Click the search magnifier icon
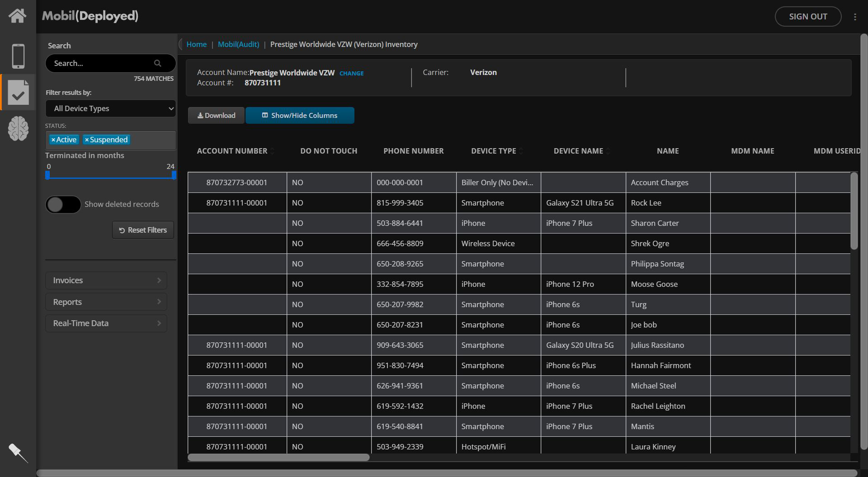Image resolution: width=868 pixels, height=477 pixels. pos(157,63)
